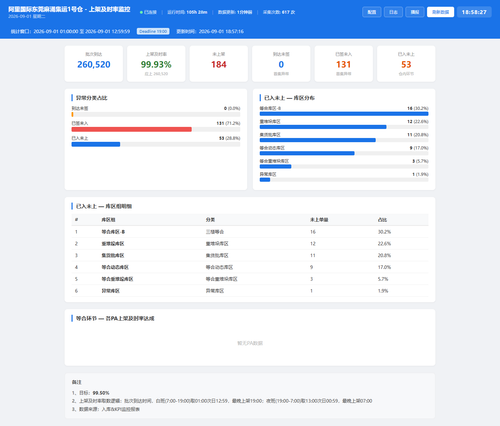Select the 99.93% on-time rate card
Screen dimensions: 500x426
[x=156, y=64]
